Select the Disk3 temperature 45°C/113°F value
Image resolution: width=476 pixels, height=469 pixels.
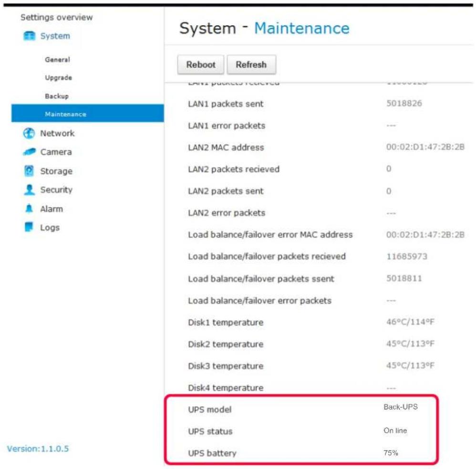tap(410, 366)
